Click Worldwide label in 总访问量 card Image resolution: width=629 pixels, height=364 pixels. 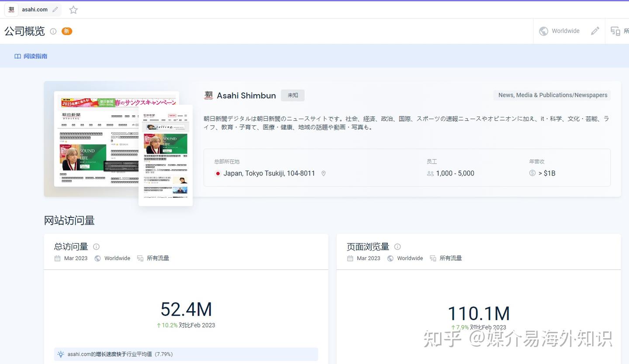(x=117, y=258)
